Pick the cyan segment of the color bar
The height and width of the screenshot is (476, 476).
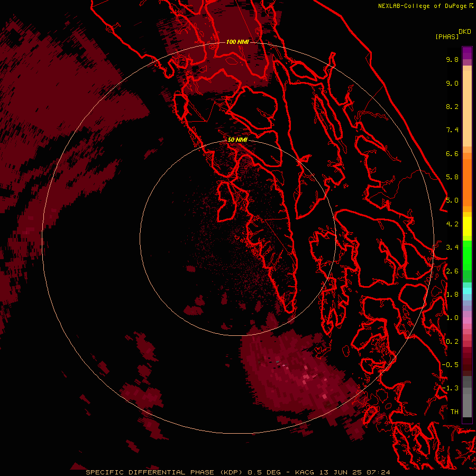(467, 291)
